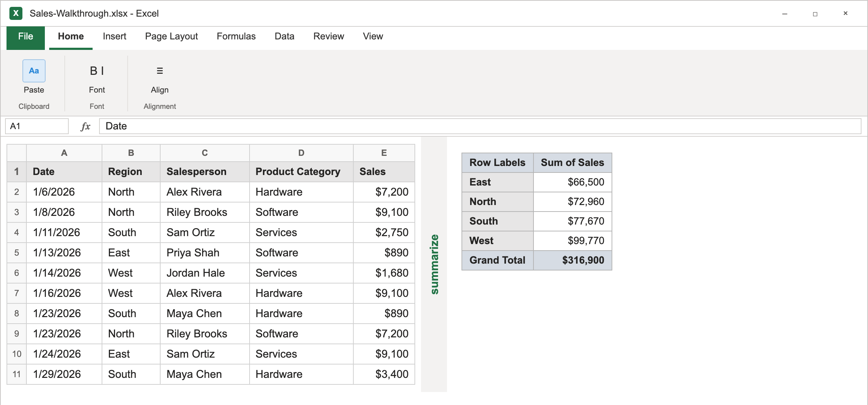Viewport: 868px width, 405px height.
Task: Maximize the Excel window
Action: [815, 14]
